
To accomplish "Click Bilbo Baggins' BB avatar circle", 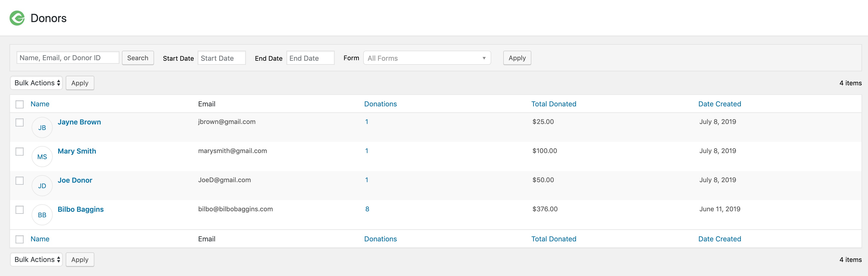I will point(42,215).
